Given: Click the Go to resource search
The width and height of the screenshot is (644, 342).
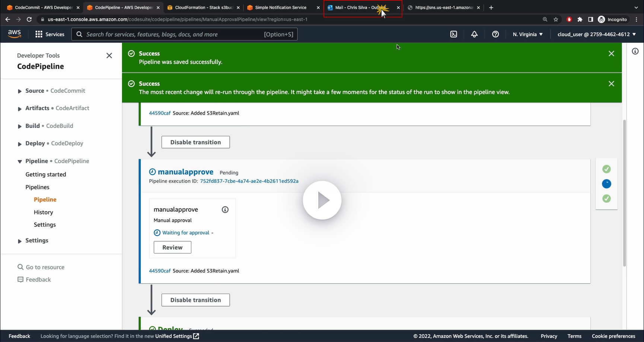Looking at the screenshot, I should [41, 267].
